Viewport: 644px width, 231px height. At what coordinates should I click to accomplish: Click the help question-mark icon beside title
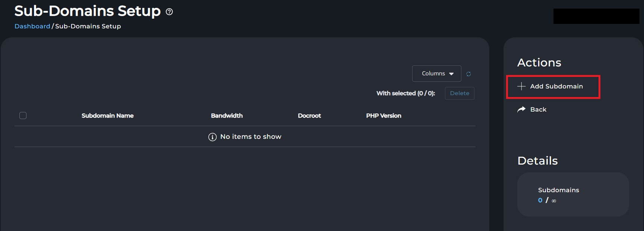tap(169, 12)
